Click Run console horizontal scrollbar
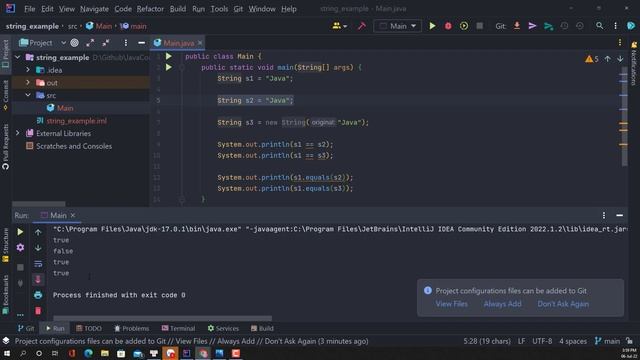Viewport: 640px width, 360px height. 162,318
